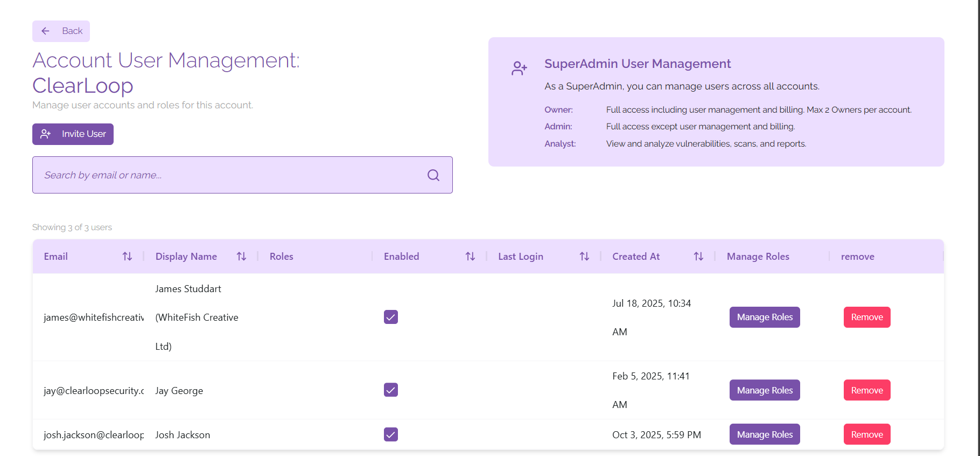Remove user James Studdart

(x=867, y=317)
